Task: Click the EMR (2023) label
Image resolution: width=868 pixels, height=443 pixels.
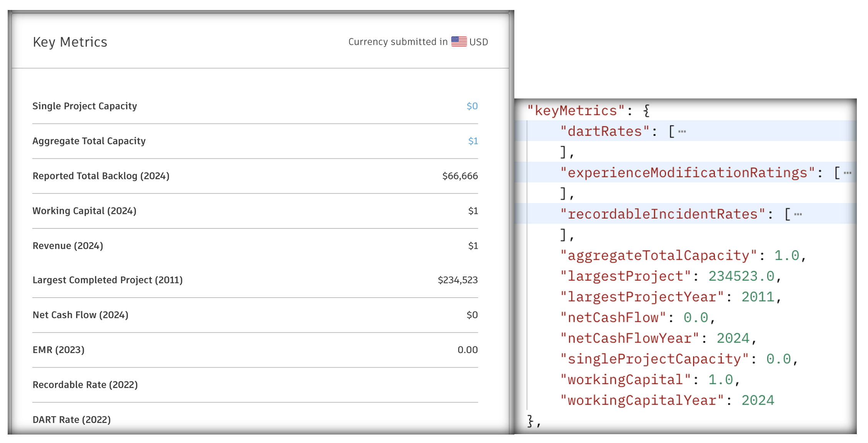Action: pos(58,350)
